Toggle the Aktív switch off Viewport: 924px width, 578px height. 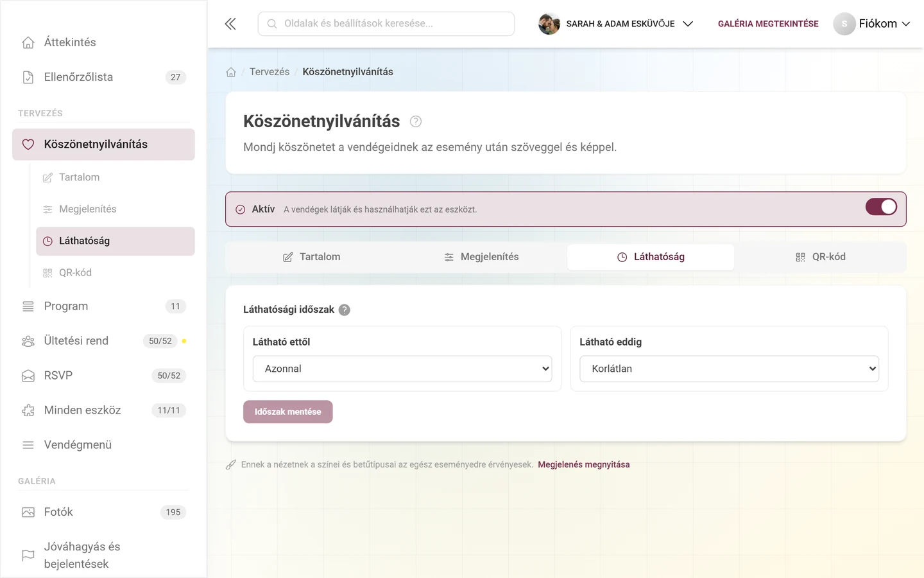(x=881, y=207)
